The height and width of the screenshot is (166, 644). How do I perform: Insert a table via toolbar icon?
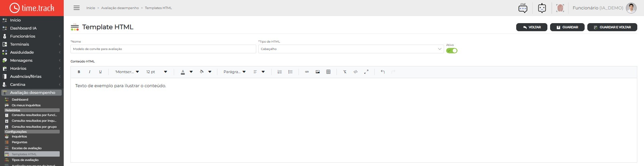point(328,72)
